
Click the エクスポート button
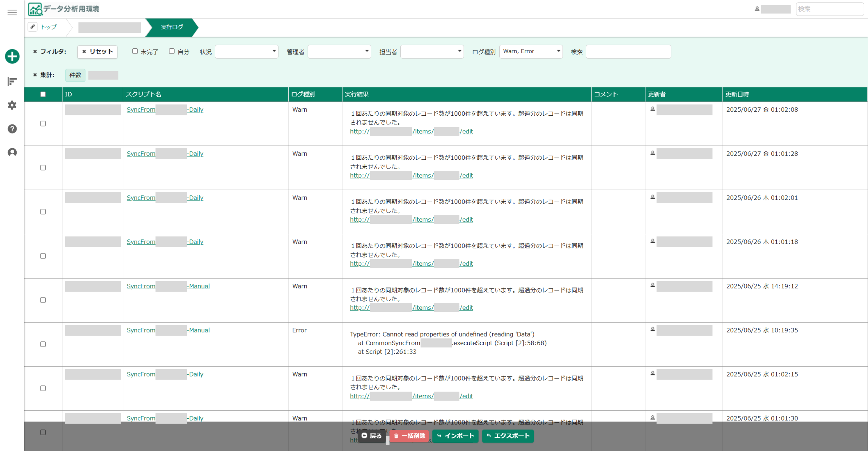pos(508,436)
